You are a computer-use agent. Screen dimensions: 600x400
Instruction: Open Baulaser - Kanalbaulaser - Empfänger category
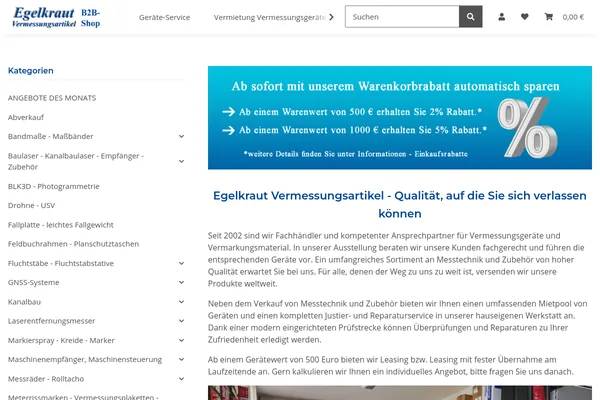tap(76, 161)
